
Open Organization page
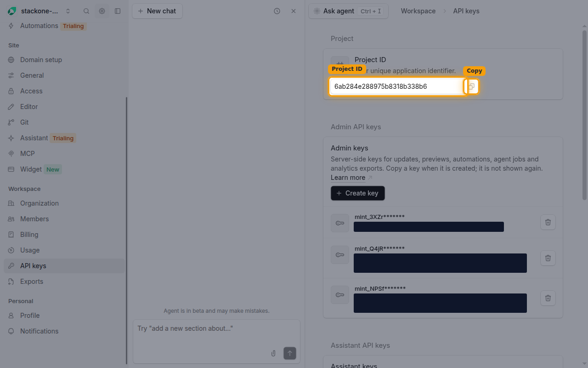click(x=64, y=203)
